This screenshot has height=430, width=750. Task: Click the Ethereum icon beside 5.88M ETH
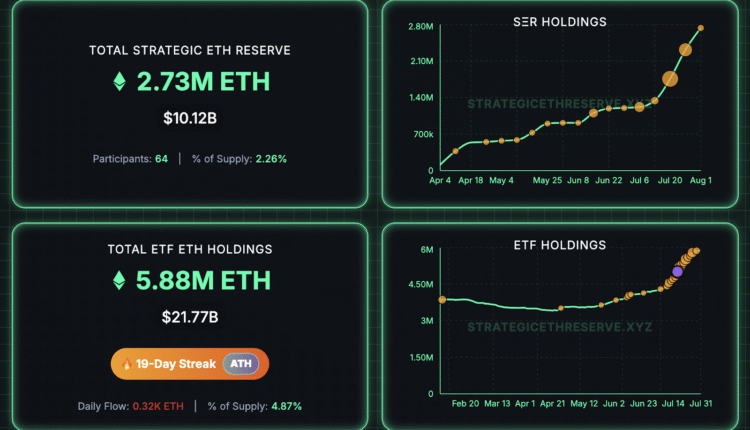pos(119,281)
